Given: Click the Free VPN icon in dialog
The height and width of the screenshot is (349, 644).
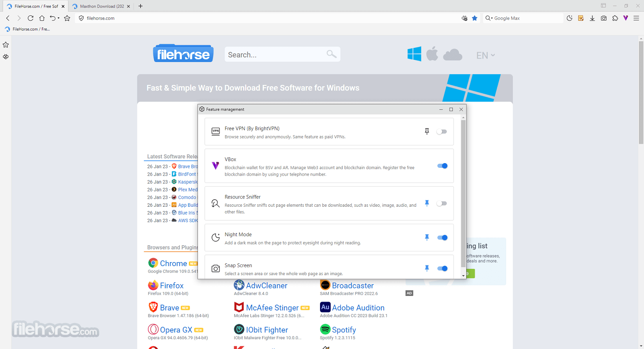Looking at the screenshot, I should coord(216,131).
